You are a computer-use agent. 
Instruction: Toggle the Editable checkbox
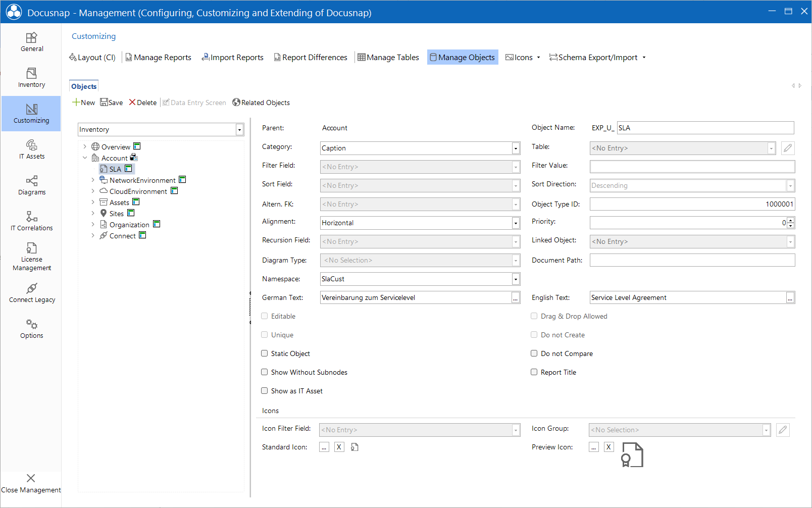[x=264, y=316]
